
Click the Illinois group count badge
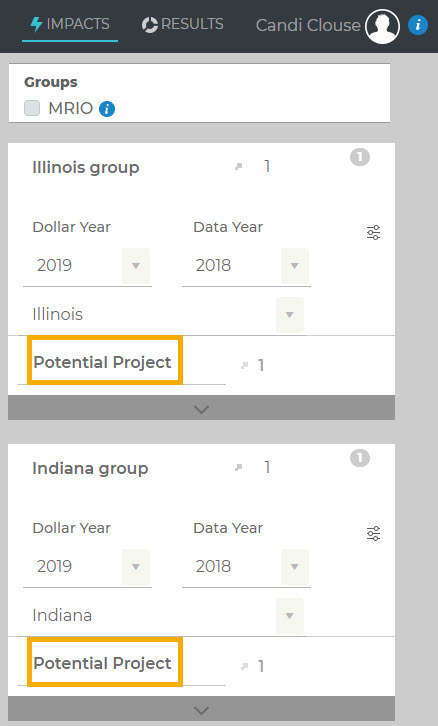[x=360, y=157]
